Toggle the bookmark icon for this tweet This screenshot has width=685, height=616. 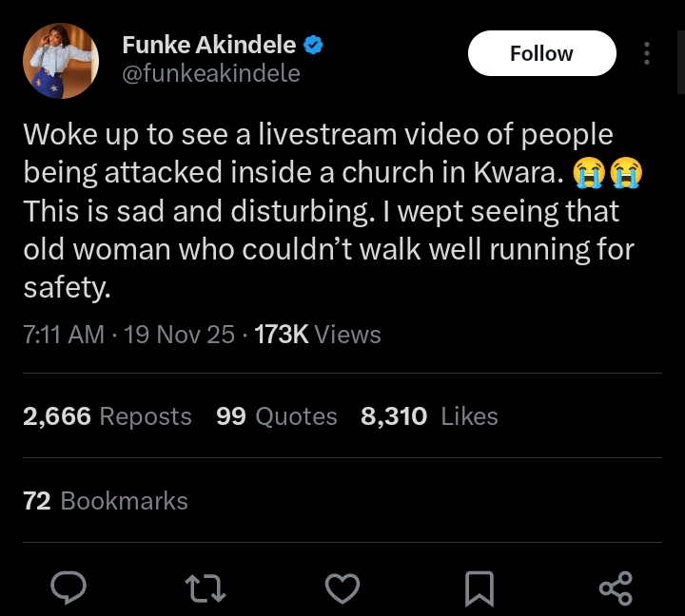[479, 589]
